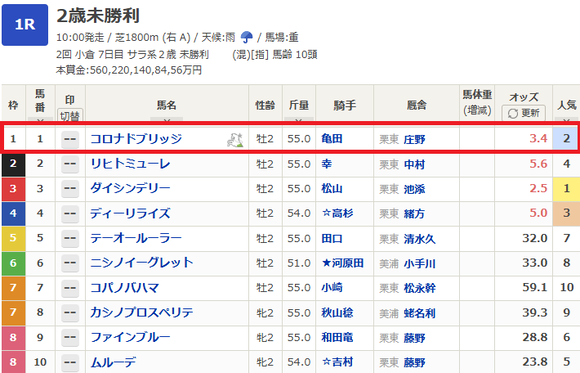Sort by 馬番 column header
Image resolution: width=580 pixels, height=373 pixels.
(40, 104)
